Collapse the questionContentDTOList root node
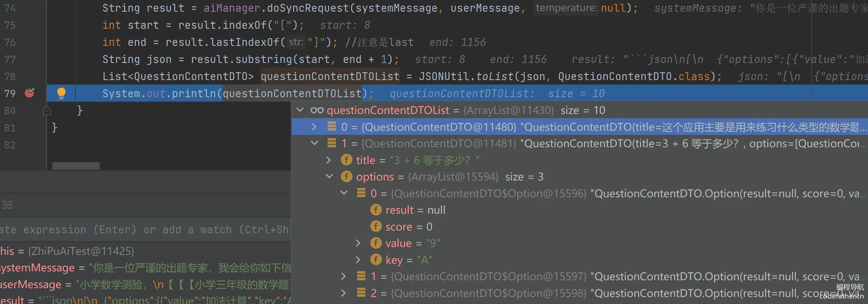Image resolution: width=868 pixels, height=304 pixels. tap(300, 110)
